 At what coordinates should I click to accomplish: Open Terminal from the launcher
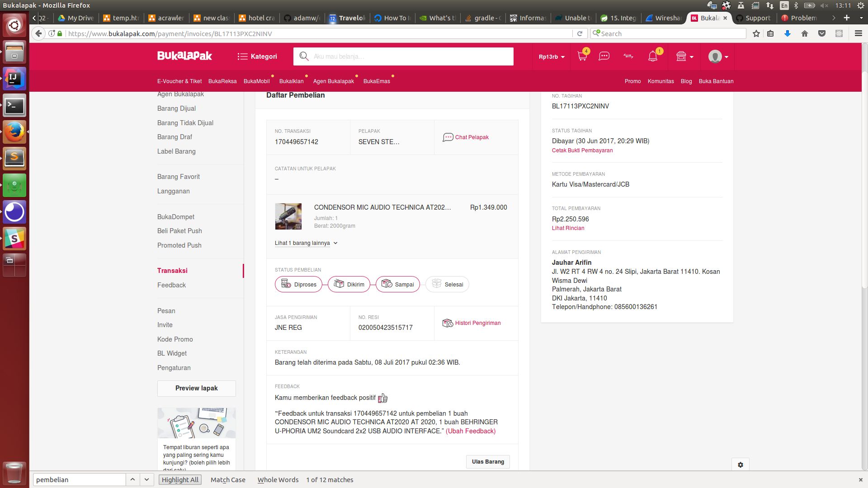(x=14, y=106)
